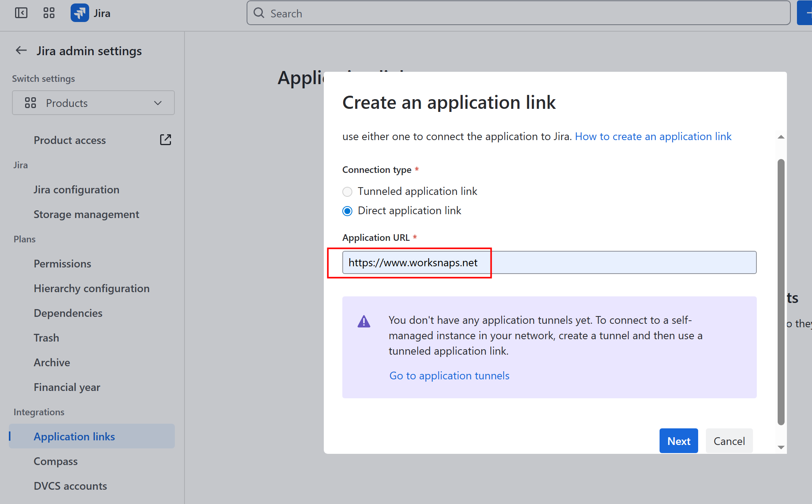Open Jira configuration settings

pos(76,189)
